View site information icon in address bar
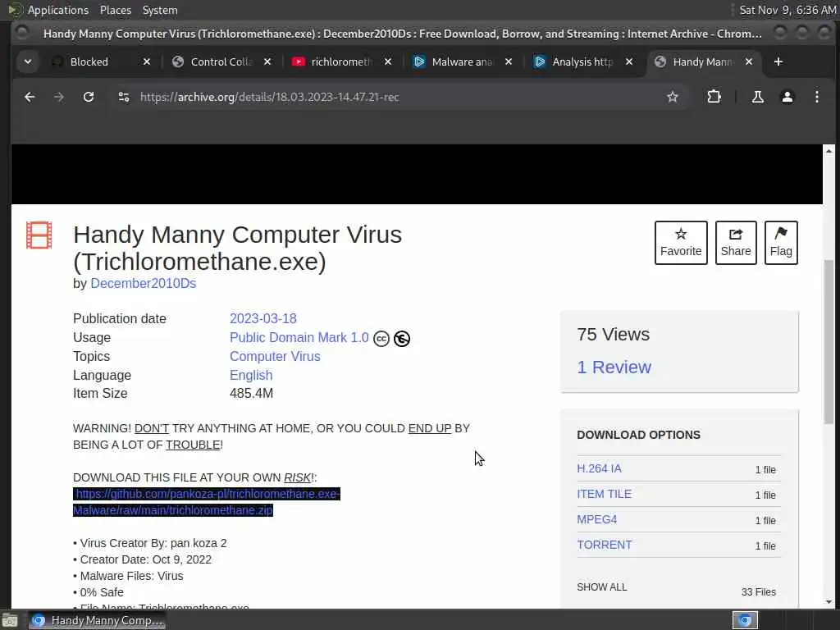This screenshot has width=840, height=630. click(124, 97)
